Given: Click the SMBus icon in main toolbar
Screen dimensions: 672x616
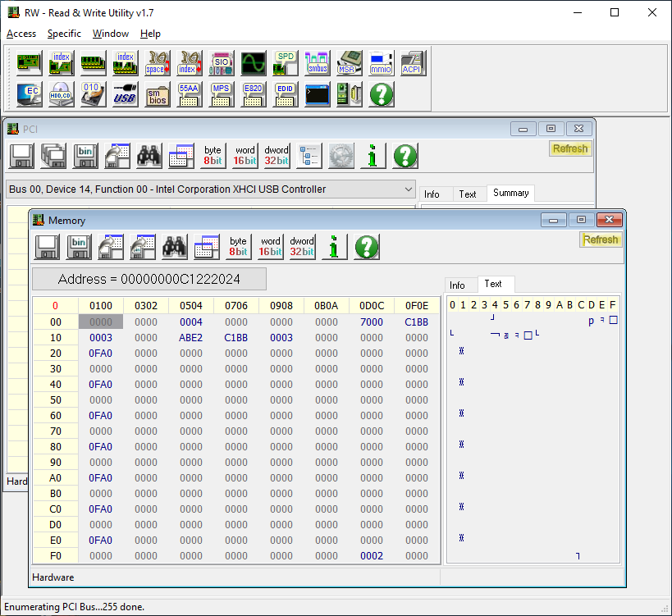Looking at the screenshot, I should pyautogui.click(x=317, y=62).
